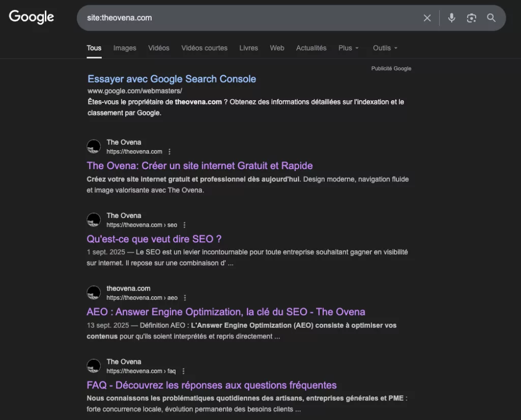Open more options for the faq result
The width and height of the screenshot is (521, 420).
pyautogui.click(x=183, y=371)
